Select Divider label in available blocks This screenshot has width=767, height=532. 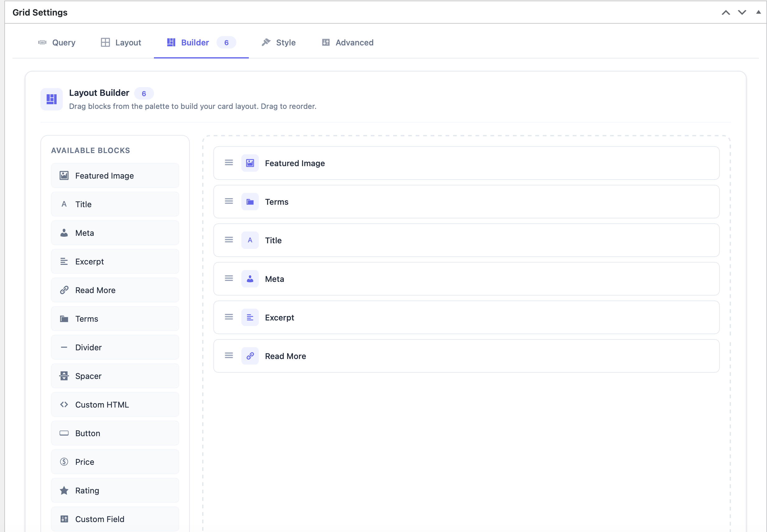(x=88, y=347)
